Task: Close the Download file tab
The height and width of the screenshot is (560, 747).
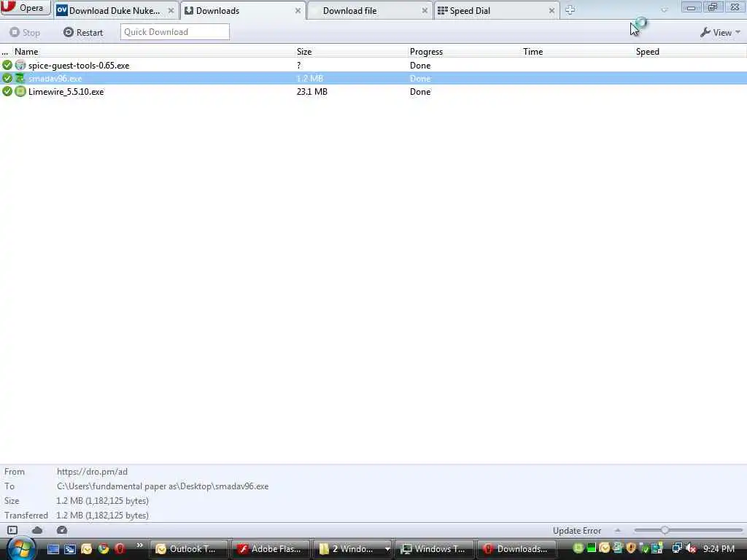Action: [425, 10]
